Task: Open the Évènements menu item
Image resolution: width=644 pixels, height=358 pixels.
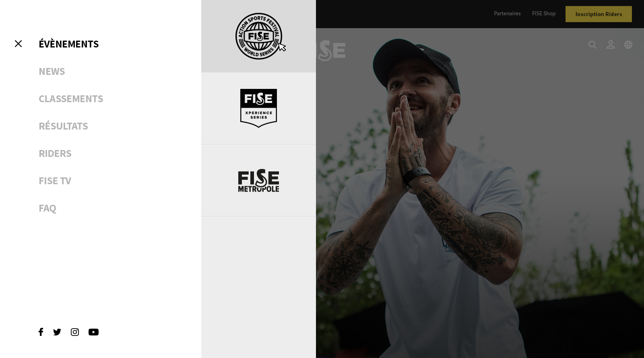Action: (x=69, y=44)
